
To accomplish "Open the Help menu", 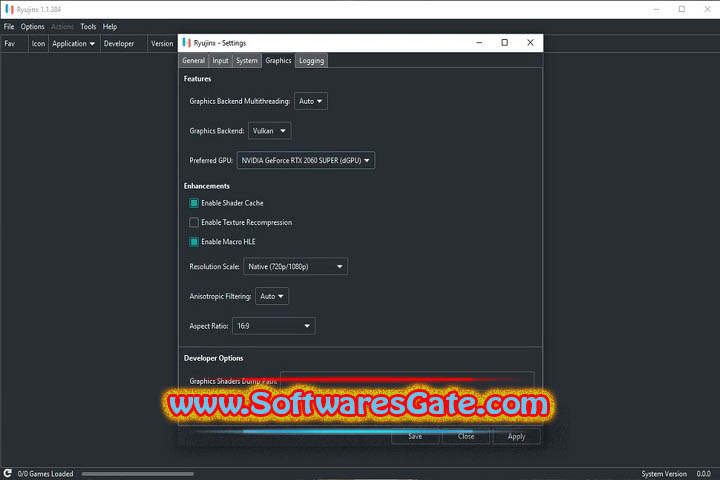I will 110,27.
